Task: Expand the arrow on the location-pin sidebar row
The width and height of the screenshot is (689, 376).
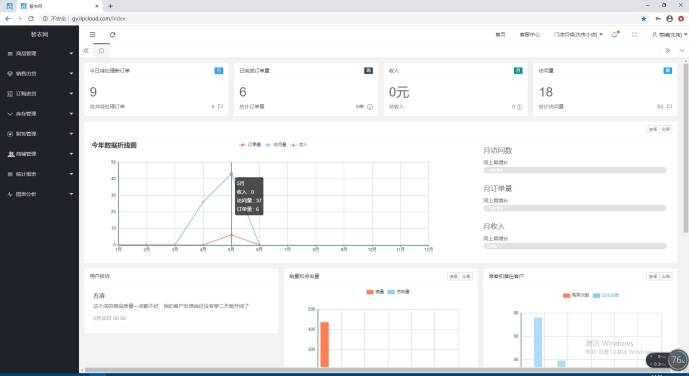Action: [x=71, y=74]
